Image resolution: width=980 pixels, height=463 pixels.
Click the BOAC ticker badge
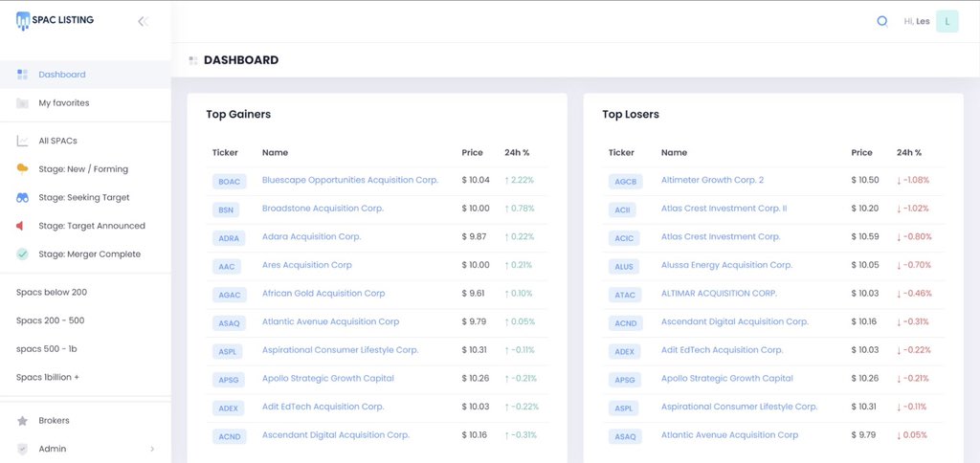[x=230, y=182]
